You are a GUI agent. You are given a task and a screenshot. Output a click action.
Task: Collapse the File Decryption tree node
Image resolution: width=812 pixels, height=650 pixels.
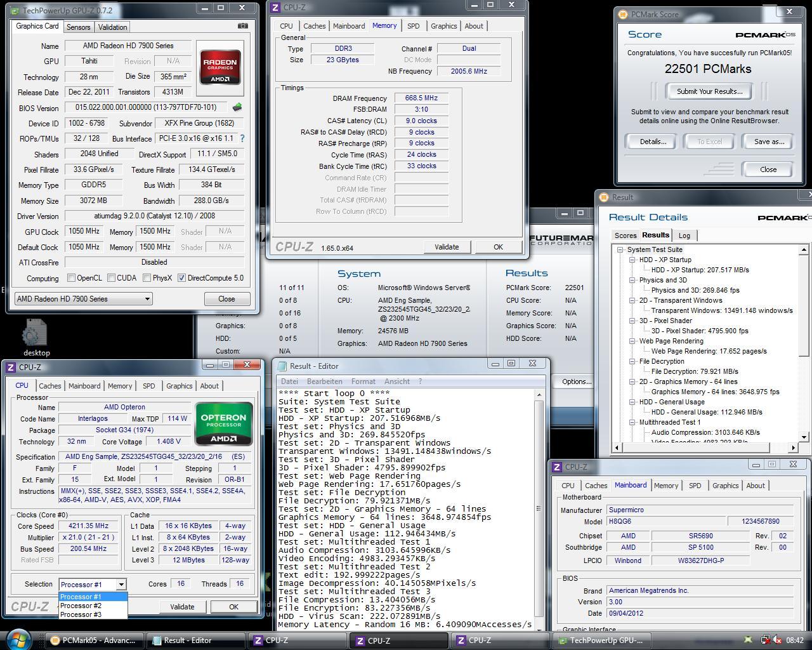[632, 361]
